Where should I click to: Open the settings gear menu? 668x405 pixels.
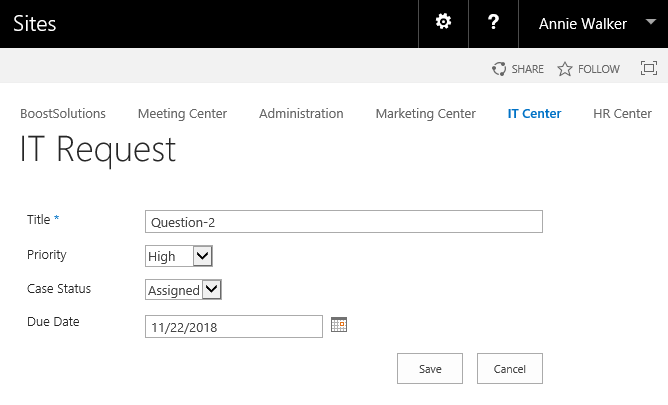point(443,22)
